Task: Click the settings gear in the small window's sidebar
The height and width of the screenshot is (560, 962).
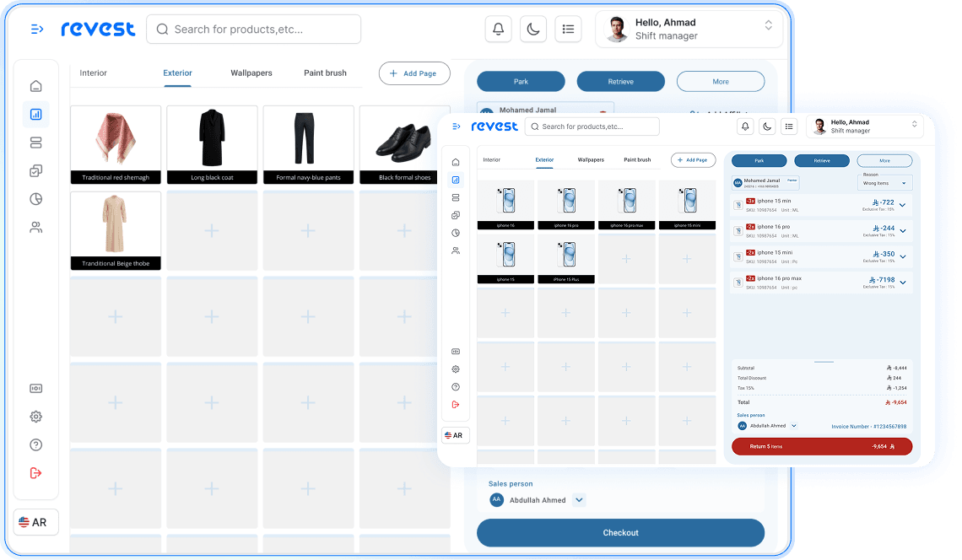Action: tap(456, 369)
